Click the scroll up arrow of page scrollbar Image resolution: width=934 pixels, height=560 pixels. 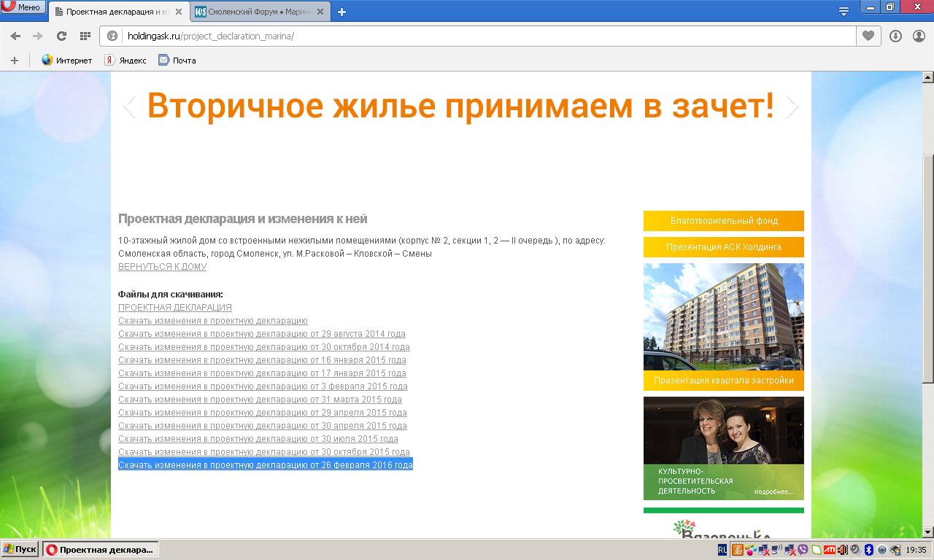click(x=928, y=77)
